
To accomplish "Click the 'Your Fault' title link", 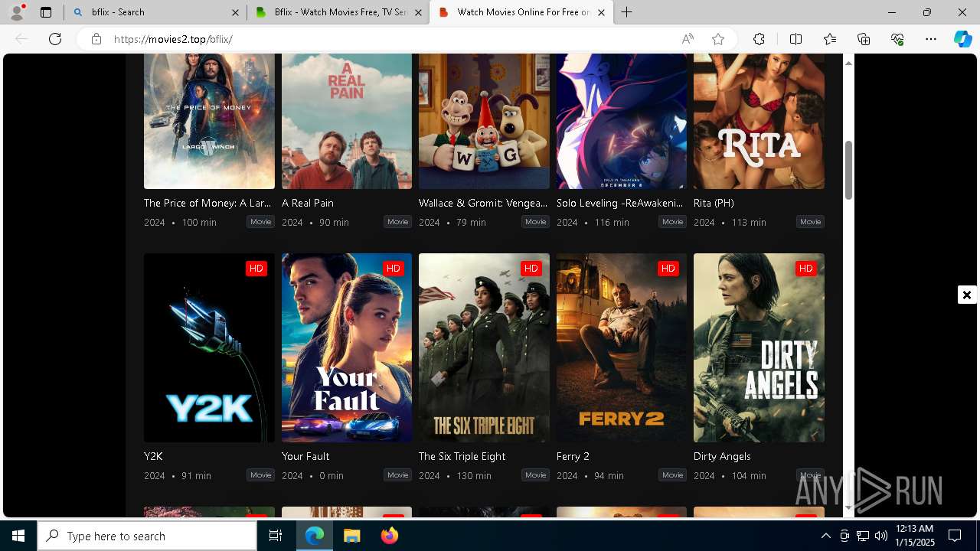I will pos(305,456).
